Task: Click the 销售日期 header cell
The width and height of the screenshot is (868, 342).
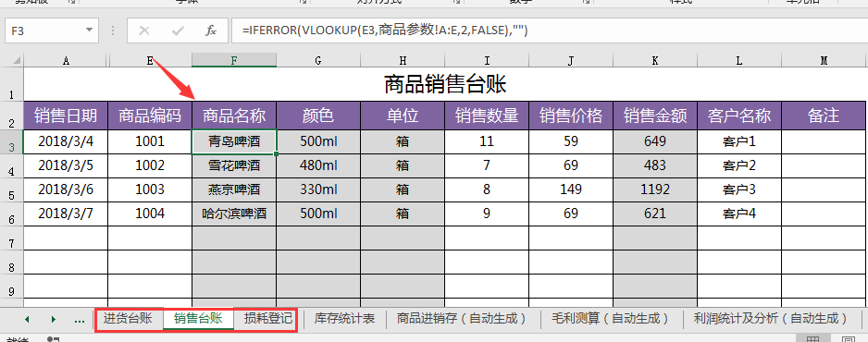Action: (66, 116)
